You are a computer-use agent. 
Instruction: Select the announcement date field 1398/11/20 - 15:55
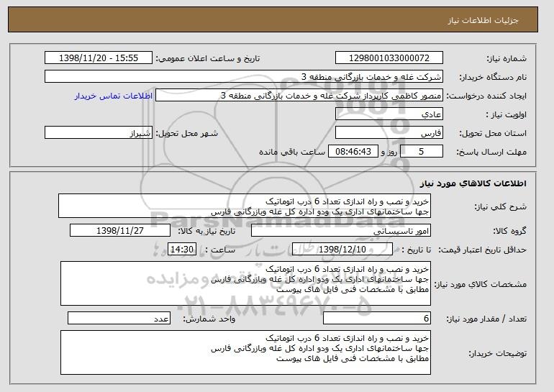[x=99, y=58]
